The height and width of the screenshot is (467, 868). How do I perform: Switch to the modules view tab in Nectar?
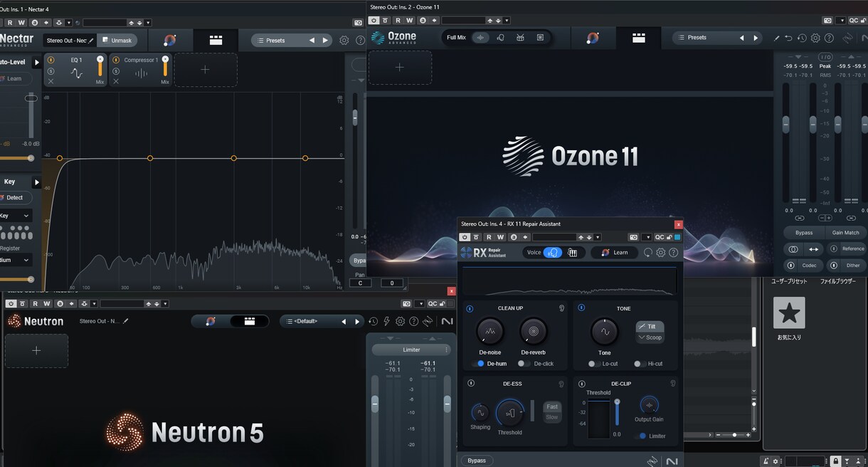216,41
